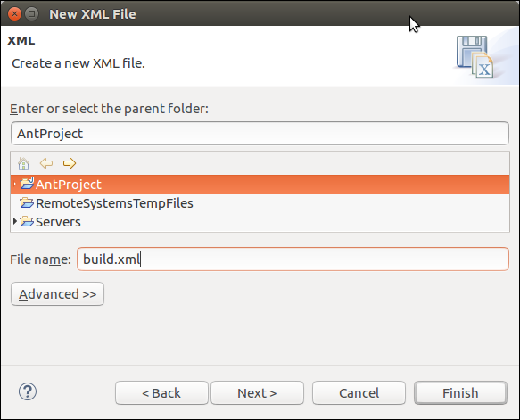The image size is (520, 420).
Task: Click the RemoteSystemsTempFiles folder icon
Action: [27, 202]
